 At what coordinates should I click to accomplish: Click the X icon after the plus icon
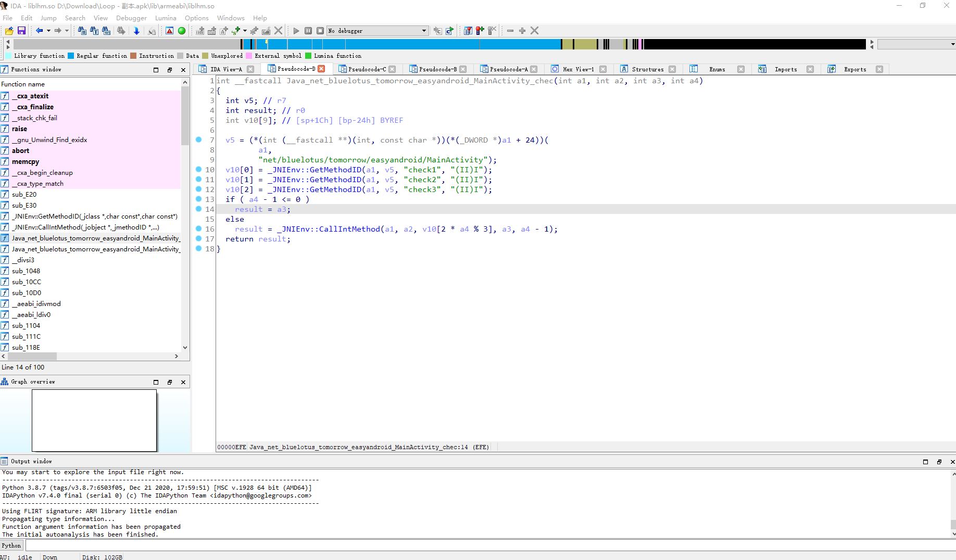click(x=534, y=31)
